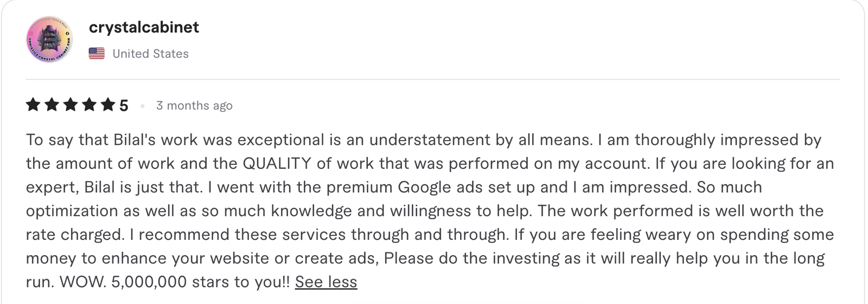Screen dimensions: 868x304
Task: Click the third rating star
Action: coord(71,105)
